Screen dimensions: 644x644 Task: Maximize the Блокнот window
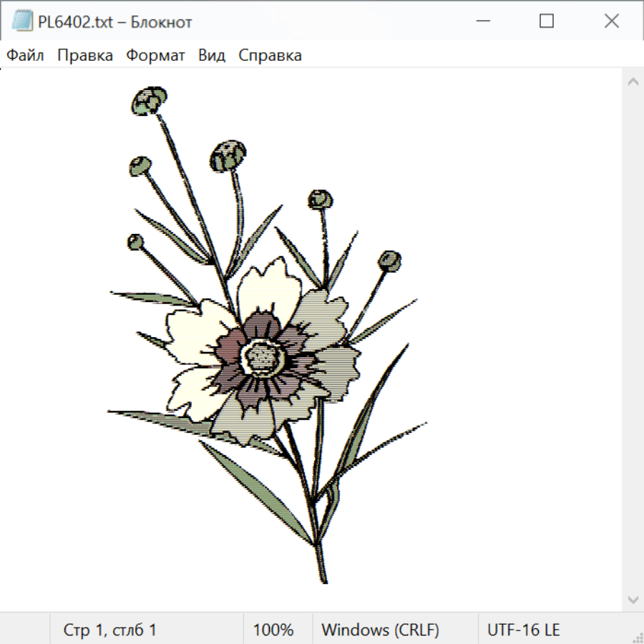[x=547, y=21]
